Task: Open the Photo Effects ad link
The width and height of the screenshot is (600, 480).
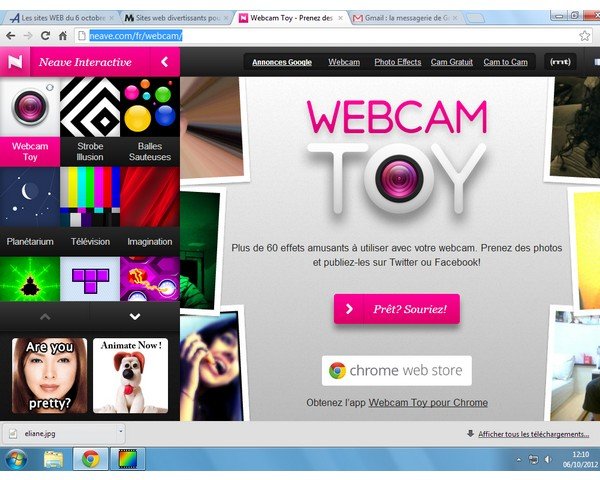Action: tap(398, 62)
